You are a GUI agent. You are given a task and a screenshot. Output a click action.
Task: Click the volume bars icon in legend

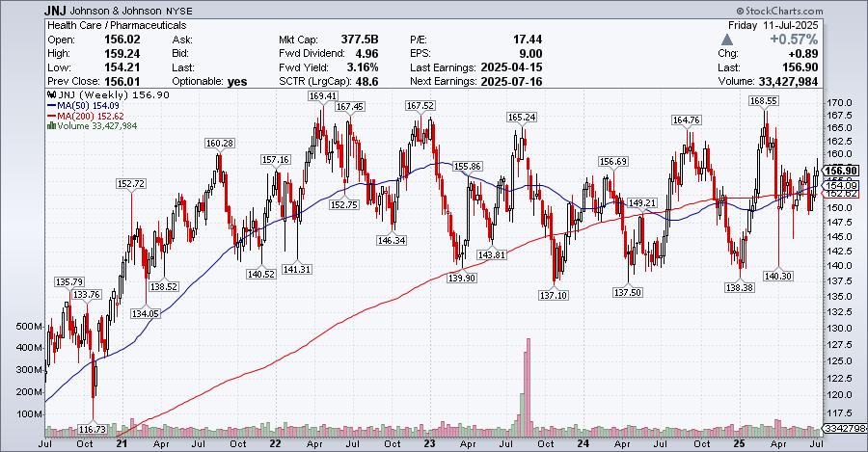[51, 125]
